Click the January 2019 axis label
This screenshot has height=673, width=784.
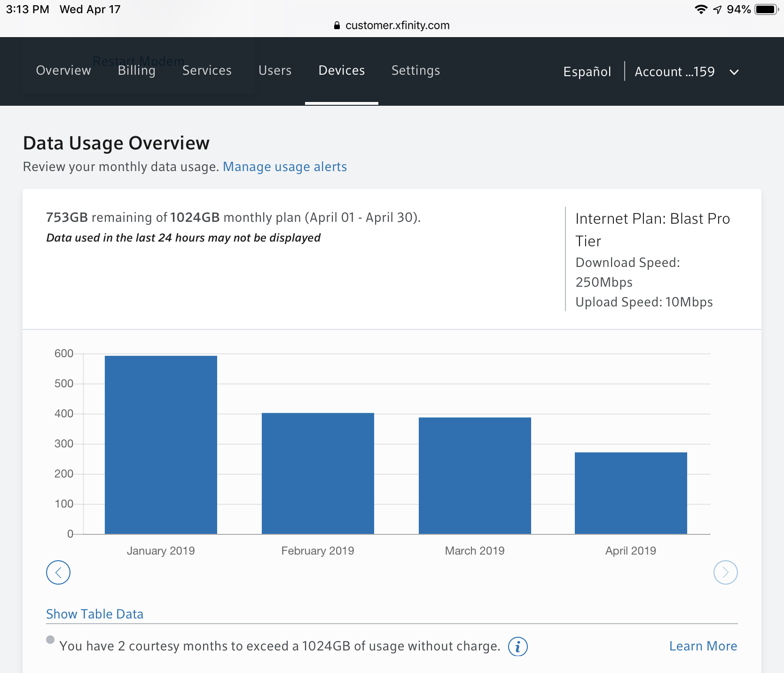(161, 551)
